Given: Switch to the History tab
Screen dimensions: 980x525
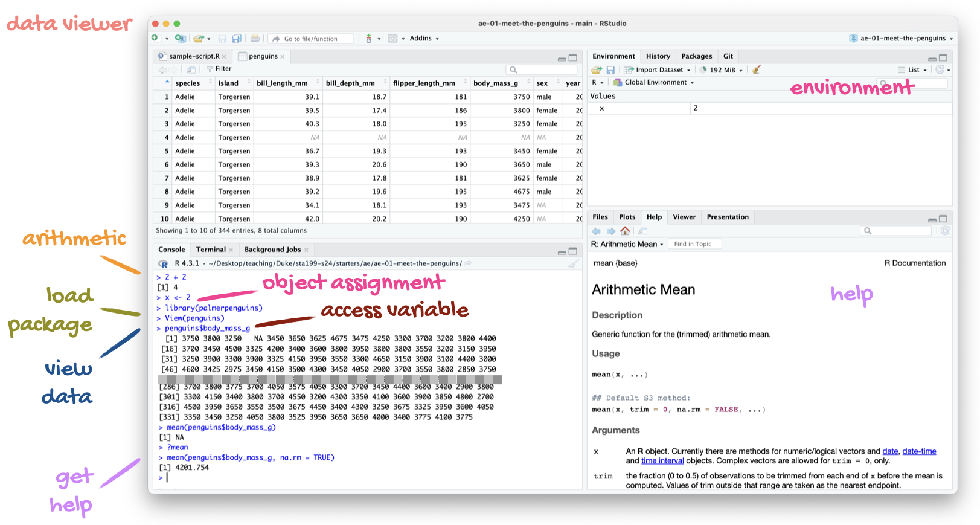Looking at the screenshot, I should [658, 56].
